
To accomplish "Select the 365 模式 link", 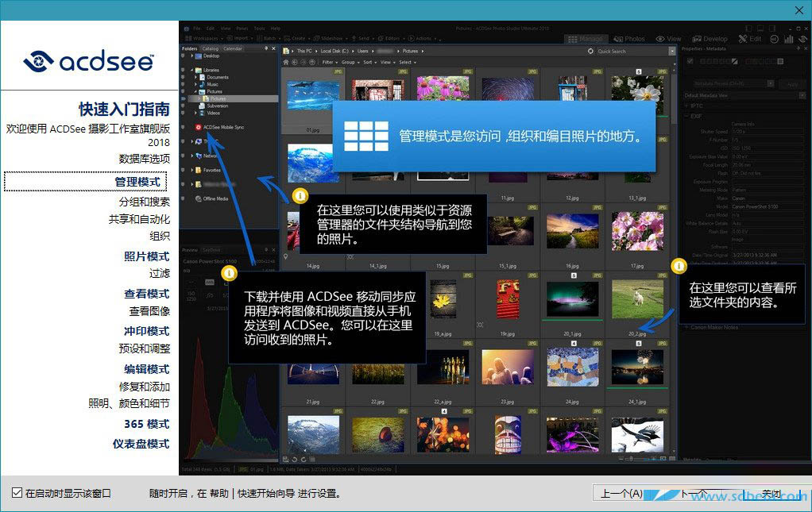I will click(146, 424).
